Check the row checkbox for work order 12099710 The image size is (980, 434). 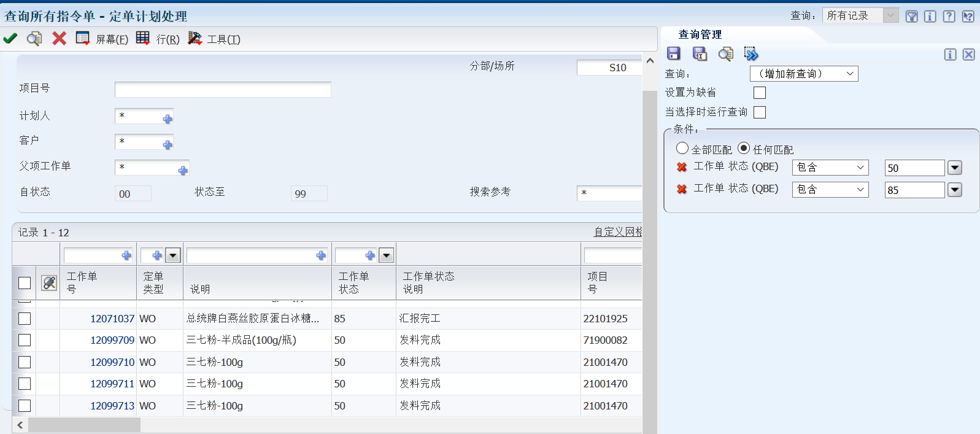point(25,362)
